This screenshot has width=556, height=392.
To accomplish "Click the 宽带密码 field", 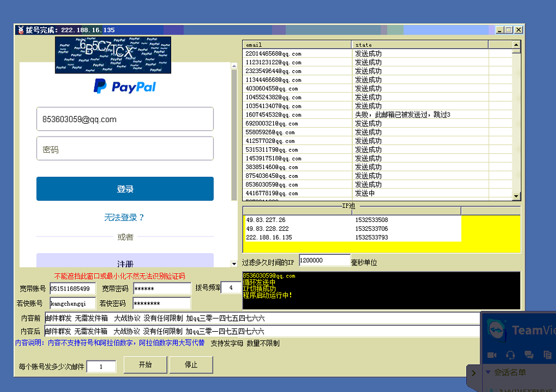I will 162,289.
